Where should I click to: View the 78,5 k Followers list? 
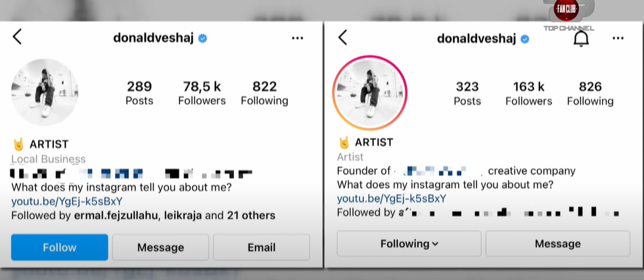[202, 93]
